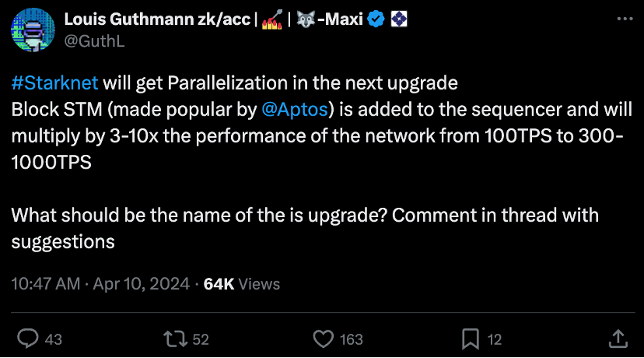
Task: Click the like count 163
Action: pyautogui.click(x=352, y=339)
